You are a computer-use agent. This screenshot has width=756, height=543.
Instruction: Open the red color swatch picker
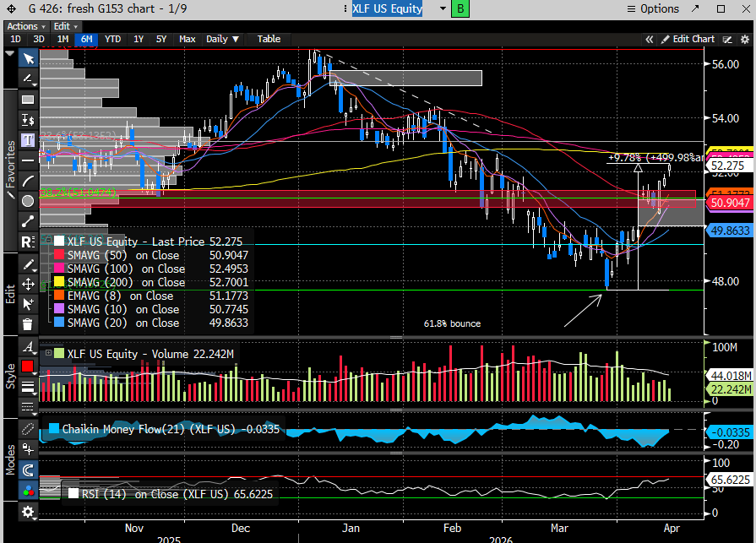(x=28, y=367)
